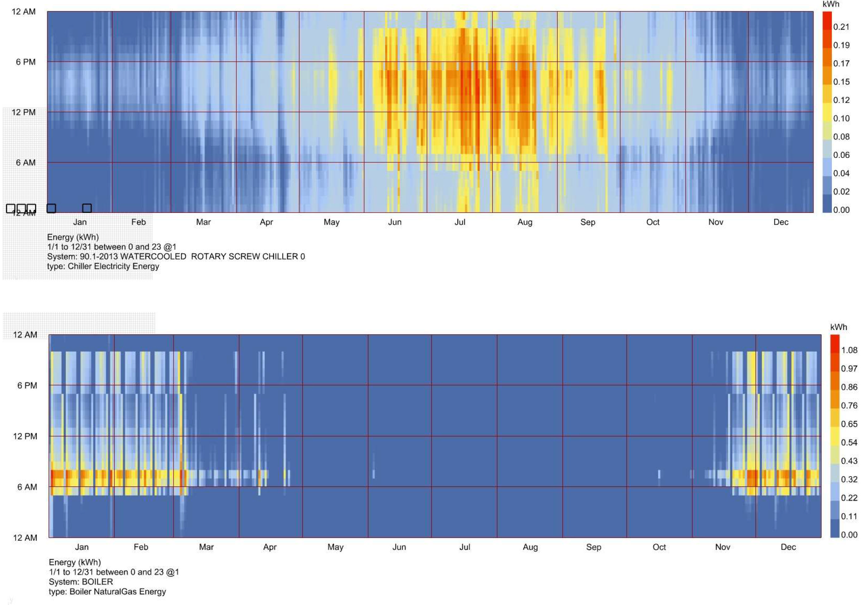Select the kWh unit label above the chiller legend
868x605 pixels.
[x=831, y=4]
